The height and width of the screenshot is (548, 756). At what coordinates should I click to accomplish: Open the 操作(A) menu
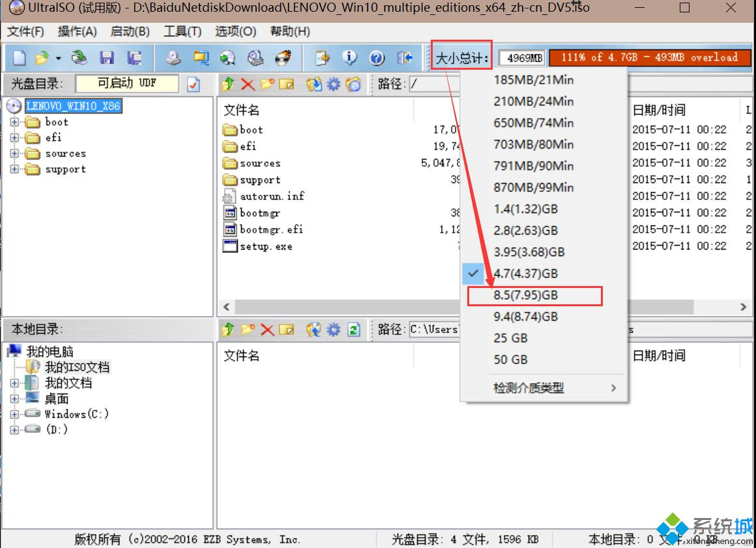tap(77, 32)
